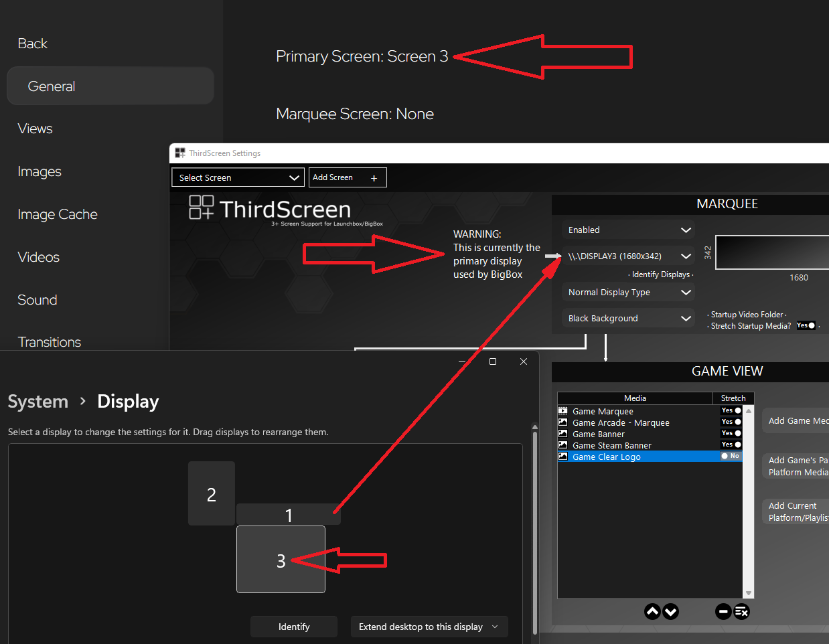Open Images options in BigBox

tap(40, 171)
